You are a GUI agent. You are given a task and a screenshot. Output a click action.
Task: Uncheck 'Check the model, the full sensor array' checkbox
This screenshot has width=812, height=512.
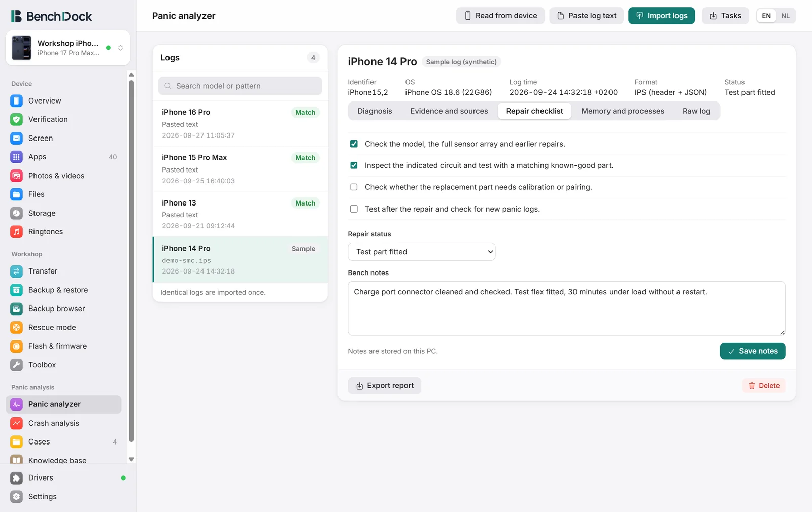click(x=354, y=144)
